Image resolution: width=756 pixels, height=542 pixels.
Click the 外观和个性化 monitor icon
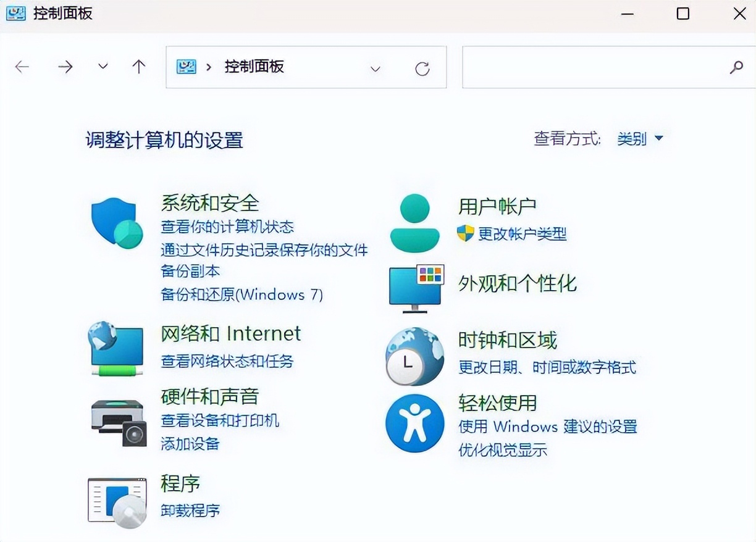click(414, 287)
